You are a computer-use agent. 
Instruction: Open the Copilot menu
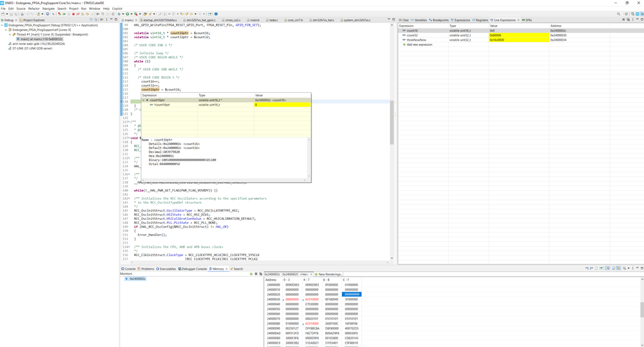tap(117, 8)
